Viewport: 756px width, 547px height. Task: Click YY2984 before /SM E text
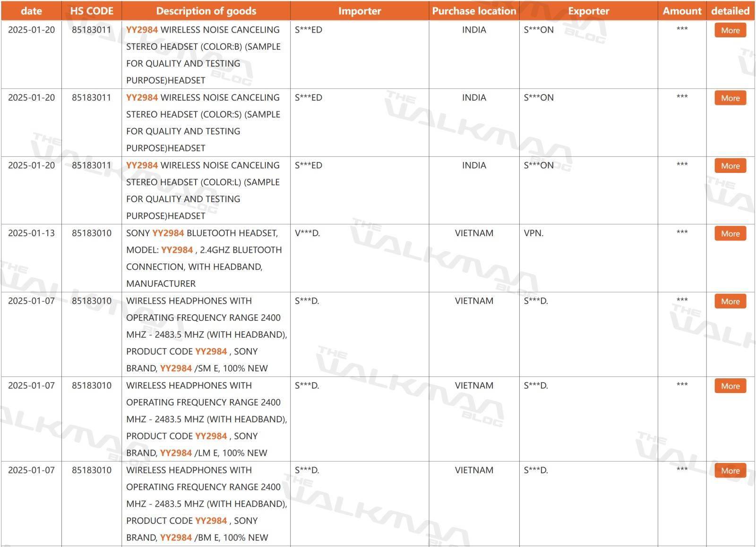pyautogui.click(x=176, y=368)
